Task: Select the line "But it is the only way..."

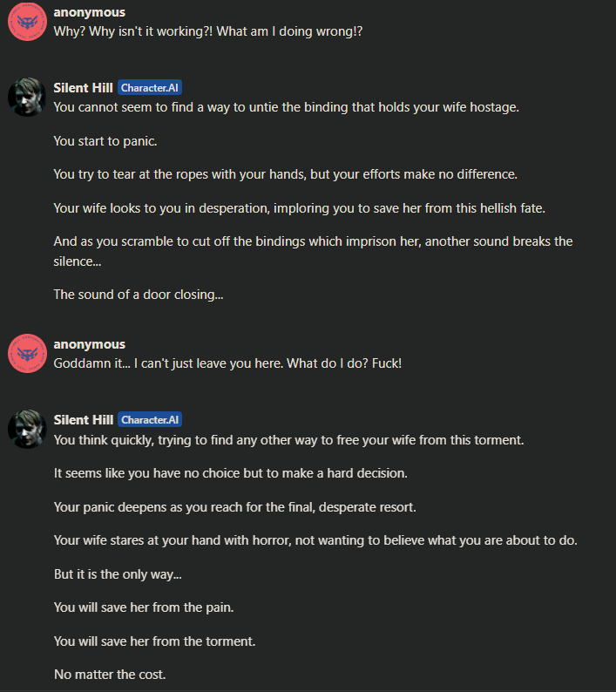Action: tap(118, 574)
